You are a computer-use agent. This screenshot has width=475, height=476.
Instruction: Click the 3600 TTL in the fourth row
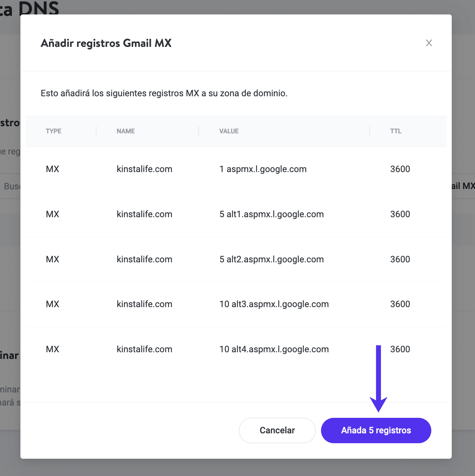coord(400,304)
